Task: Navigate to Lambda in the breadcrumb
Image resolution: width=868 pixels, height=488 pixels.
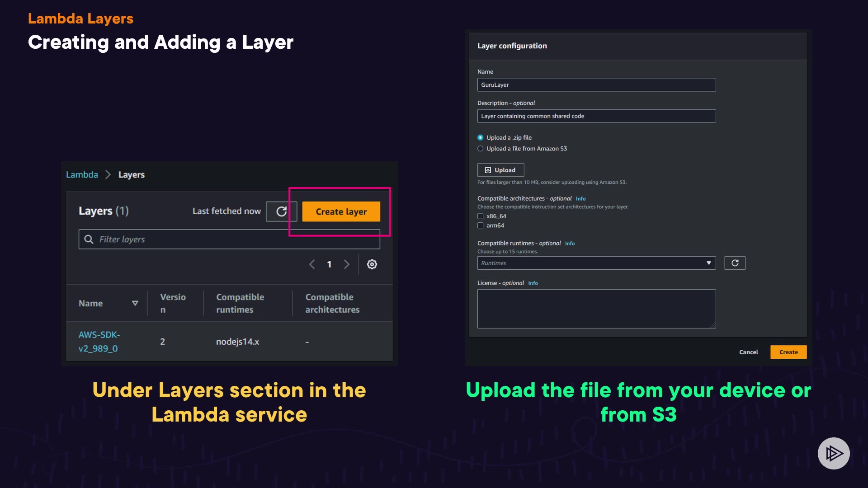Action: [x=82, y=175]
